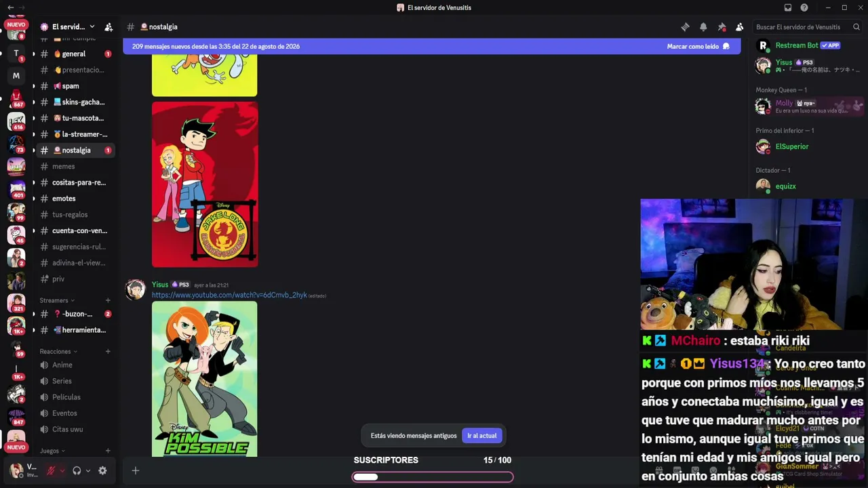Viewport: 868px width, 488px height.
Task: Open the headphones output options arrow
Action: click(x=88, y=470)
